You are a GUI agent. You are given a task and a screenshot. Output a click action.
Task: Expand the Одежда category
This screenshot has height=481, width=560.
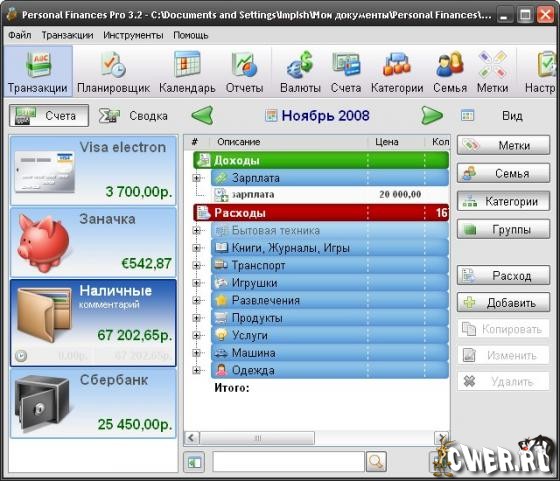[196, 370]
